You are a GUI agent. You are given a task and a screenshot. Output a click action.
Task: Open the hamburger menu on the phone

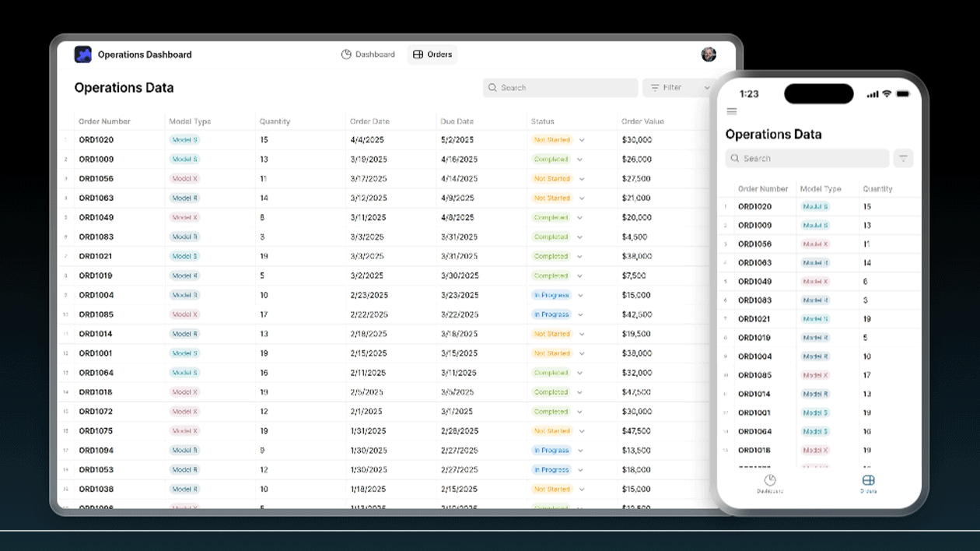[x=731, y=111]
